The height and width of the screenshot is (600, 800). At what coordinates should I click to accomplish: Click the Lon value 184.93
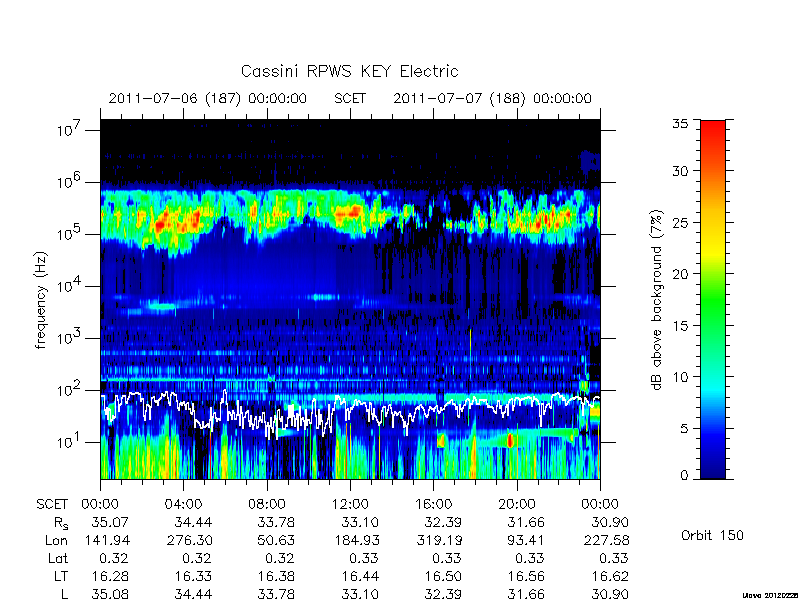[x=360, y=540]
